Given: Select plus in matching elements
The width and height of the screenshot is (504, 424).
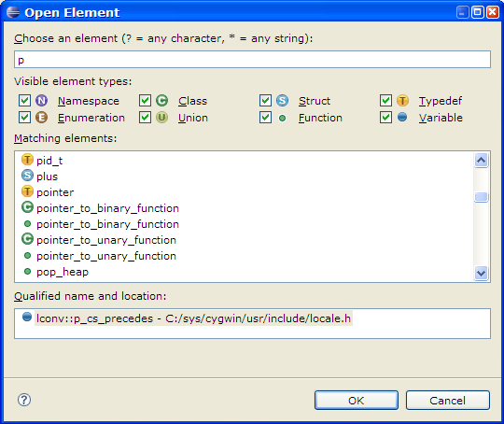Looking at the screenshot, I should coord(47,177).
